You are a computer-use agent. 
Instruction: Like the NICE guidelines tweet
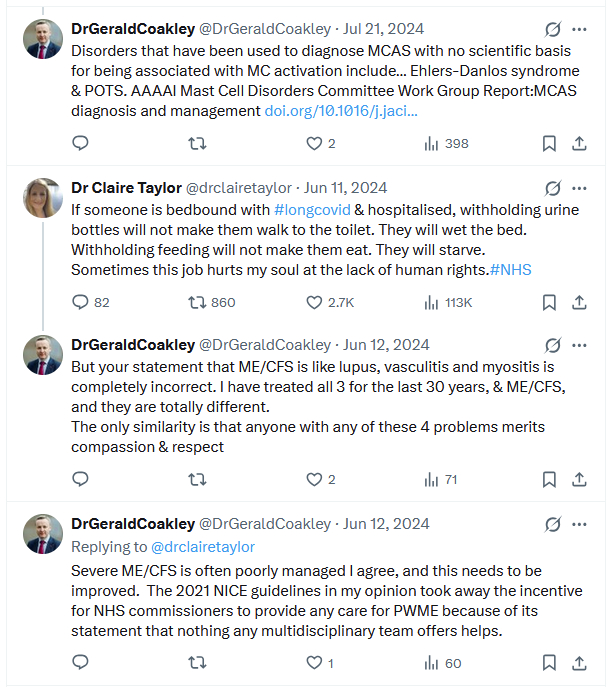coord(315,662)
